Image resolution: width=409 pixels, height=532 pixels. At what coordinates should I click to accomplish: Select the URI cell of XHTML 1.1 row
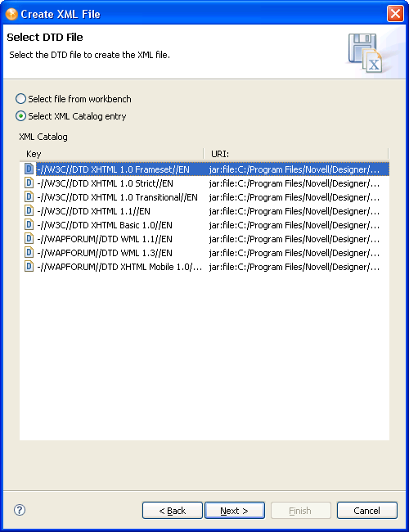pyautogui.click(x=294, y=211)
